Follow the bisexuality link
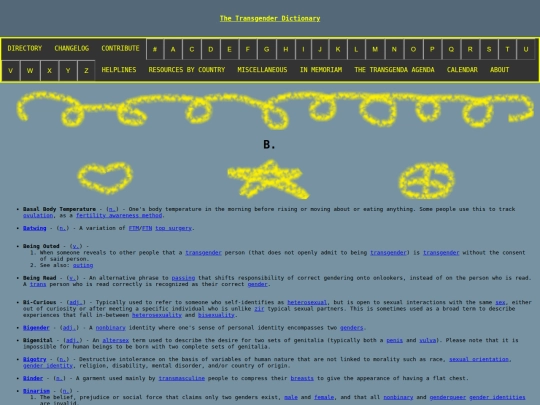 tap(216, 315)
